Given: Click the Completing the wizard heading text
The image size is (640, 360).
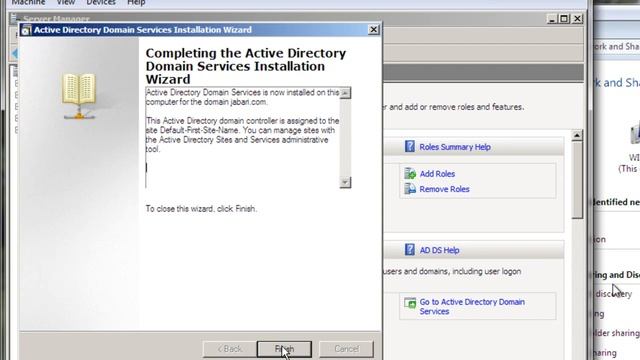Looking at the screenshot, I should coord(246,66).
